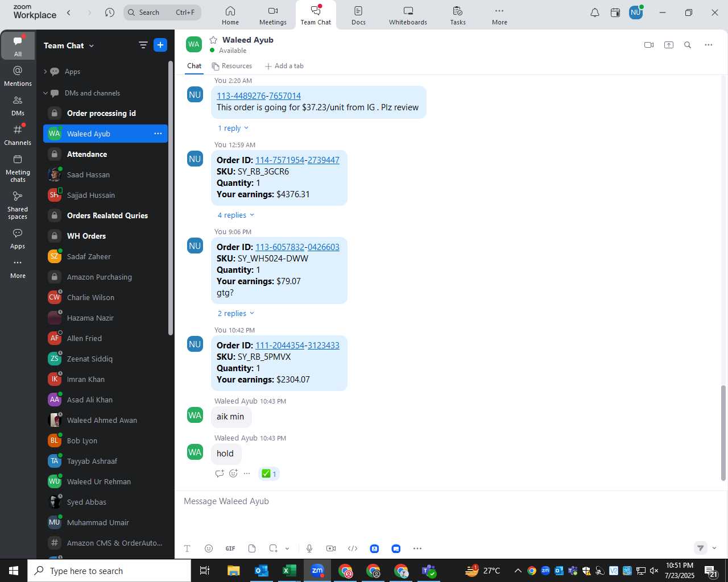The height and width of the screenshot is (582, 728).
Task: Click the blue new chat plus button
Action: pos(160,45)
